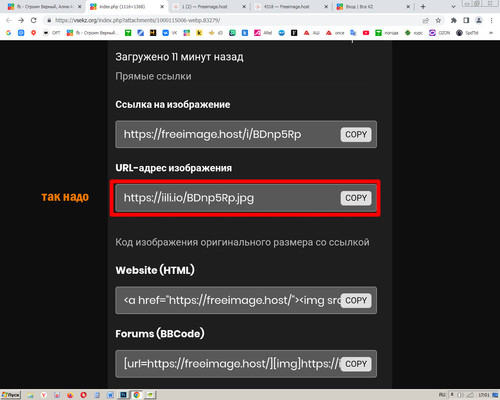Open the Extensions puzzle icon
Viewport: 500px width, 400px height.
pyautogui.click(x=454, y=20)
